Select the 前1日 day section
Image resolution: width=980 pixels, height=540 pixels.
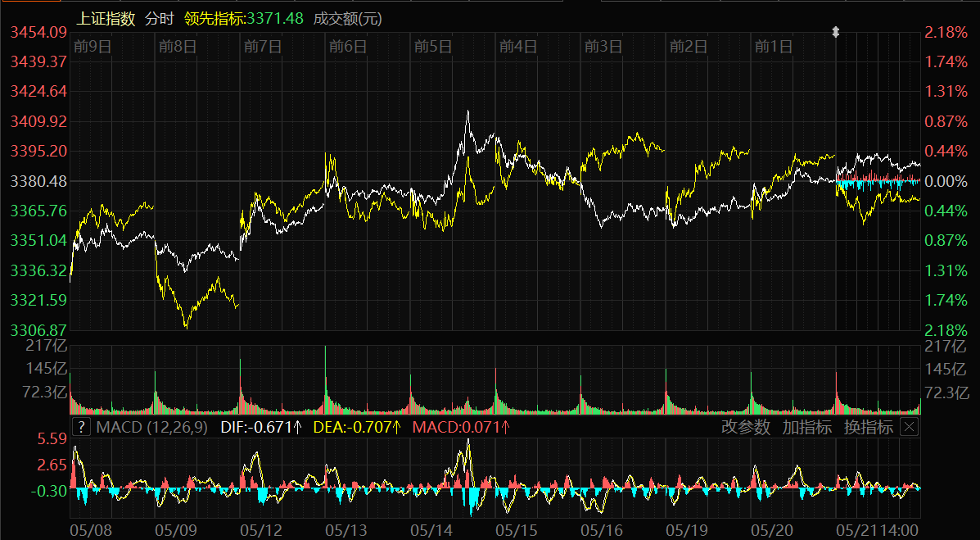774,47
